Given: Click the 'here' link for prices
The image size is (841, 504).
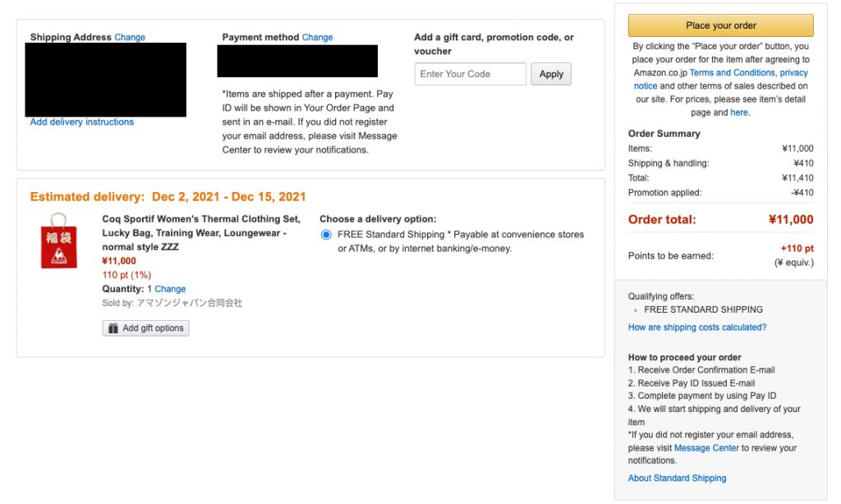Looking at the screenshot, I should (739, 112).
